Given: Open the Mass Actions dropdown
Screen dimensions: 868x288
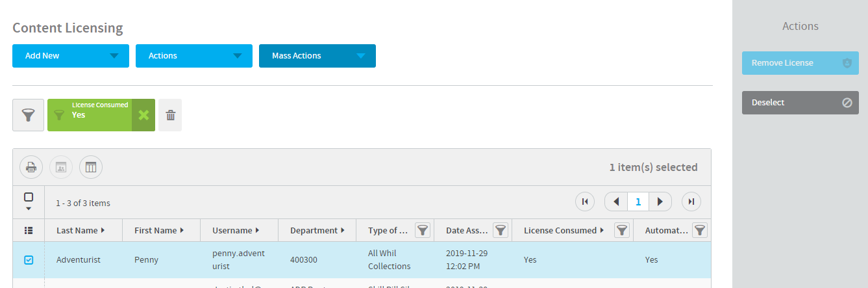Looking at the screenshot, I should click(317, 56).
